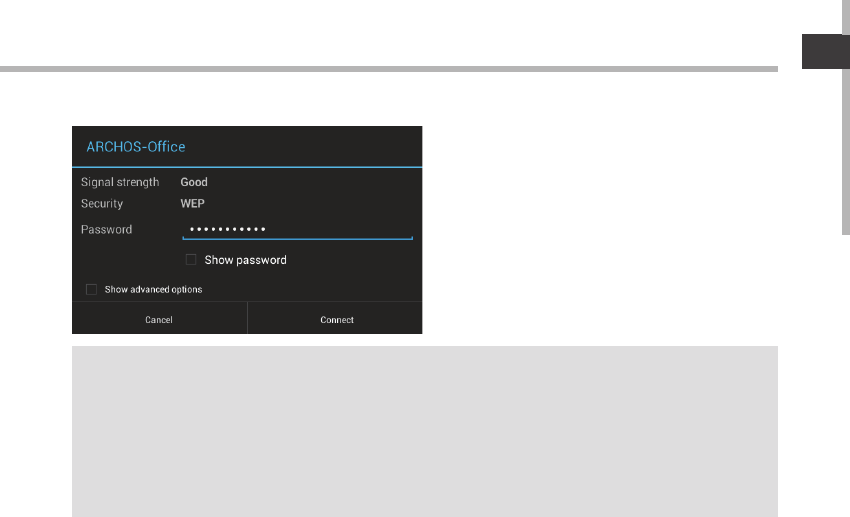Image resolution: width=850 pixels, height=517 pixels.
Task: Select the ARCHOS-Office dialog title
Action: click(136, 147)
